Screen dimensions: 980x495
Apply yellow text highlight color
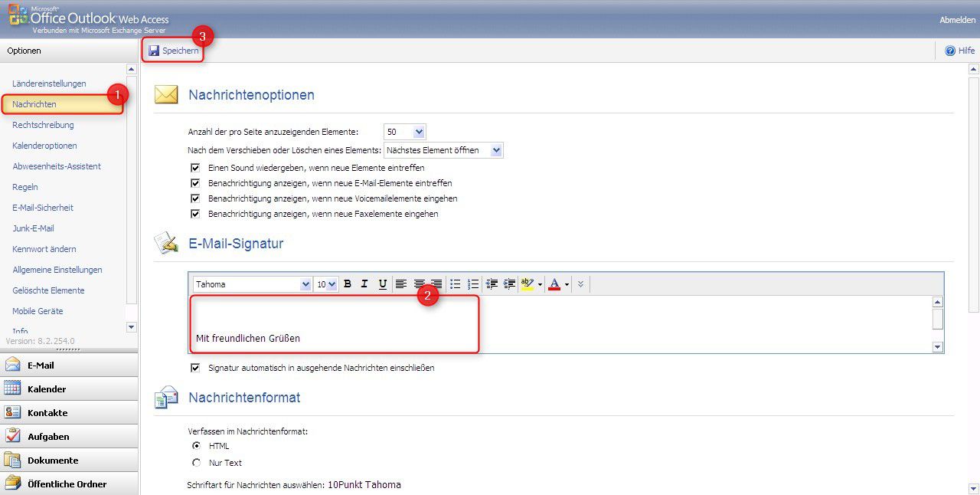(527, 284)
